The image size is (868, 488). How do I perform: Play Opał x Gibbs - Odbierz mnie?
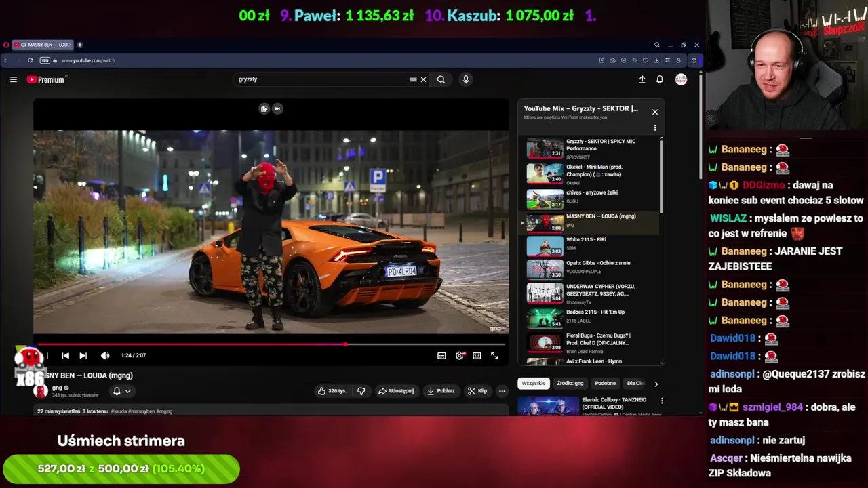(590, 269)
